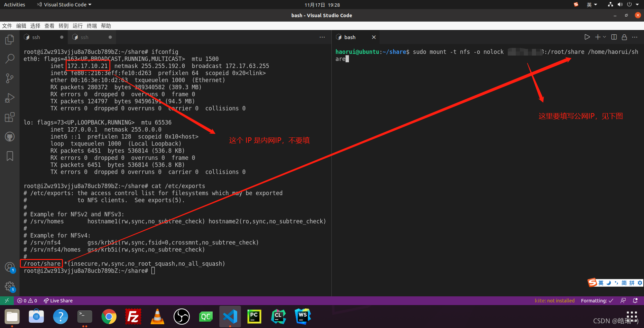The height and width of the screenshot is (328, 644).
Task: Show errors and warnings count in status bar
Action: pyautogui.click(x=27, y=301)
